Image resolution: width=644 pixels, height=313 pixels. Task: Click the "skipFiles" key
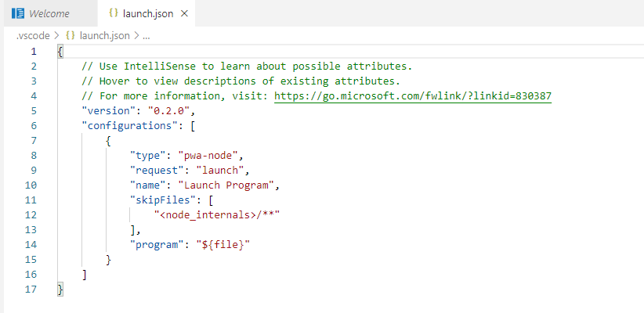(x=162, y=200)
